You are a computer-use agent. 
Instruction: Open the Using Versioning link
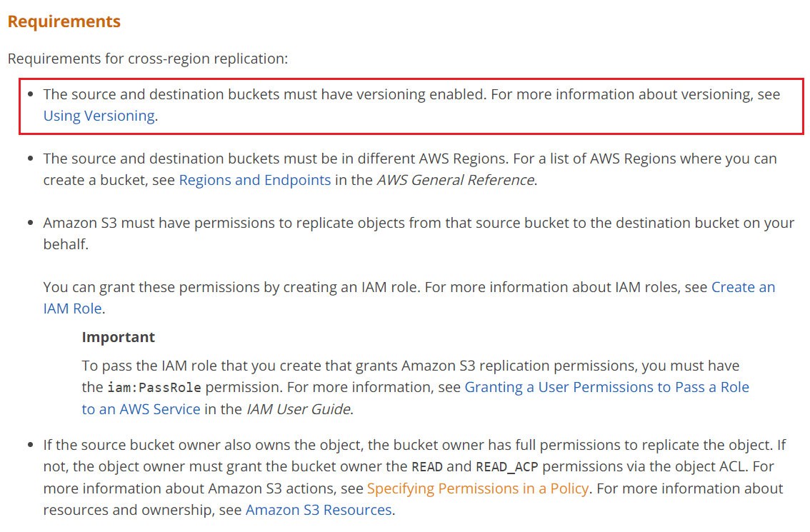[99, 116]
